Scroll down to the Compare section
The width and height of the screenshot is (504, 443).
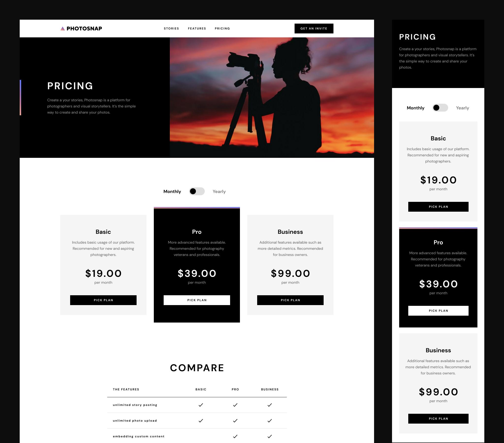click(197, 368)
